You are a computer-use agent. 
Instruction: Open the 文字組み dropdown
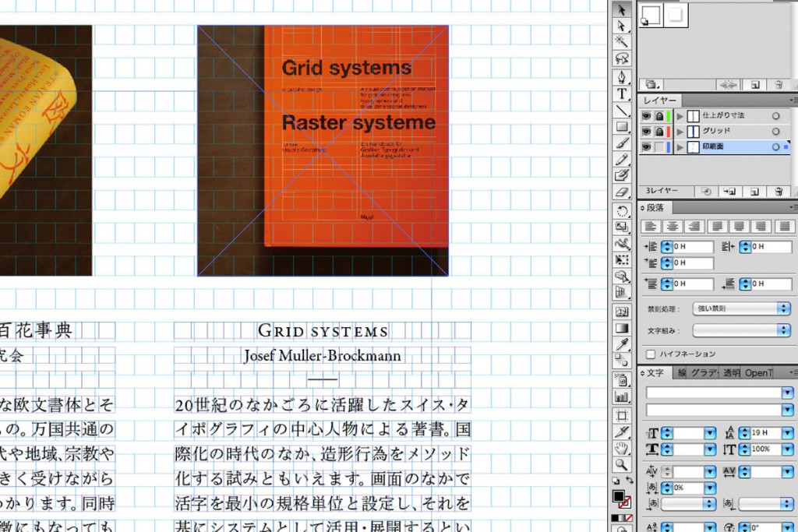[x=742, y=330]
